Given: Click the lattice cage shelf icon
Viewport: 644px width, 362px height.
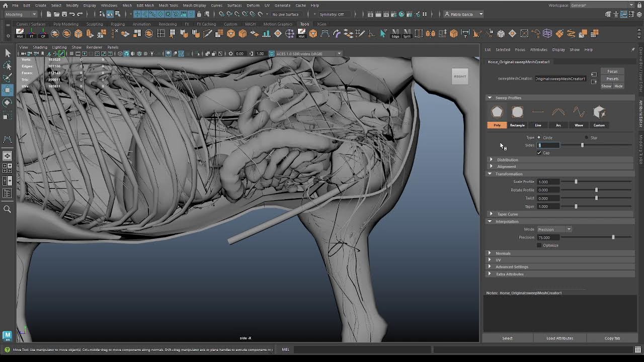Looking at the screenshot, I should pyautogui.click(x=547, y=34).
